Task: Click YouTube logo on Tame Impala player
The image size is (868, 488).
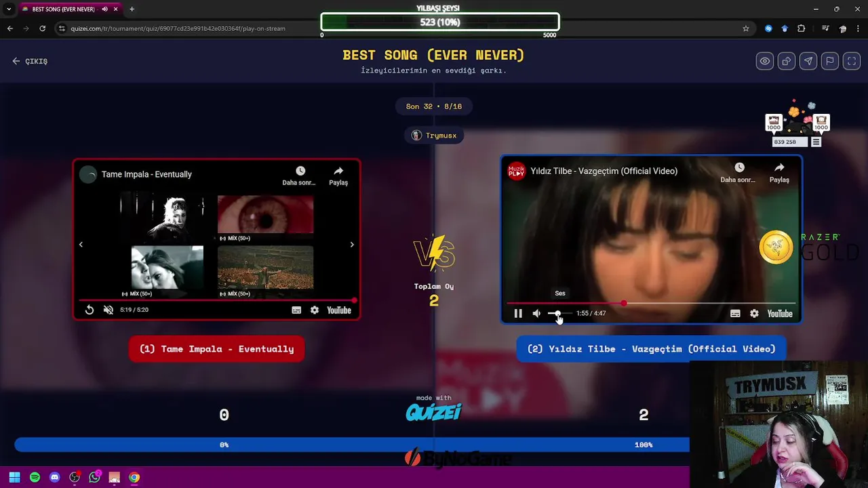Action: coord(339,310)
